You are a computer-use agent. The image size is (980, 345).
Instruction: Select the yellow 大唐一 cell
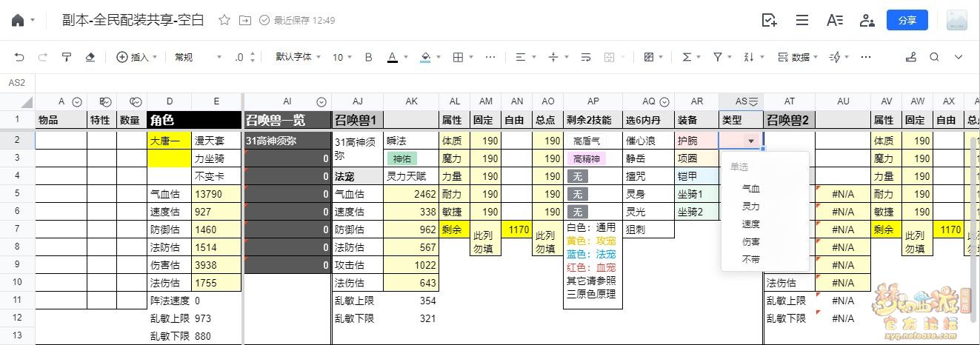[x=169, y=140]
